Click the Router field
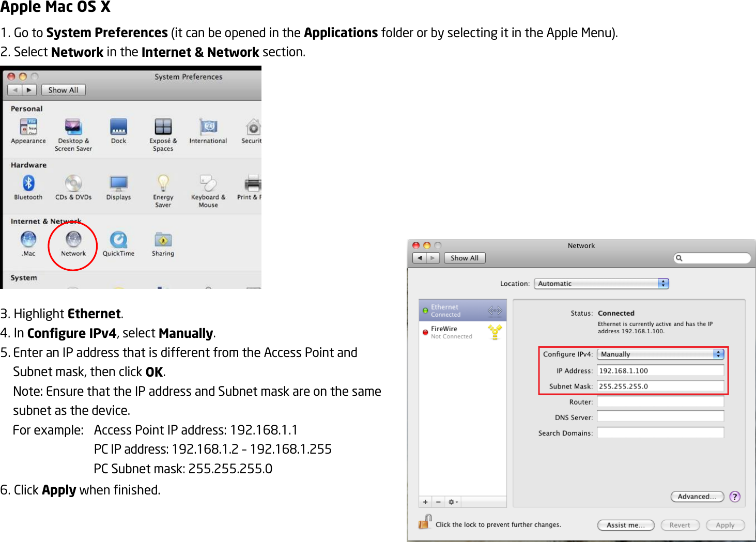The image size is (756, 542). click(660, 401)
